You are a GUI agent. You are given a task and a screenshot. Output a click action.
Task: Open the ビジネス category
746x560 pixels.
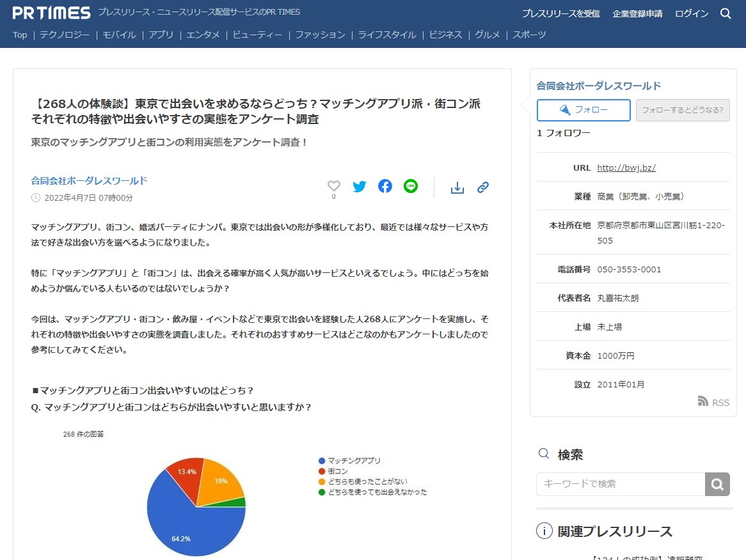pos(445,35)
